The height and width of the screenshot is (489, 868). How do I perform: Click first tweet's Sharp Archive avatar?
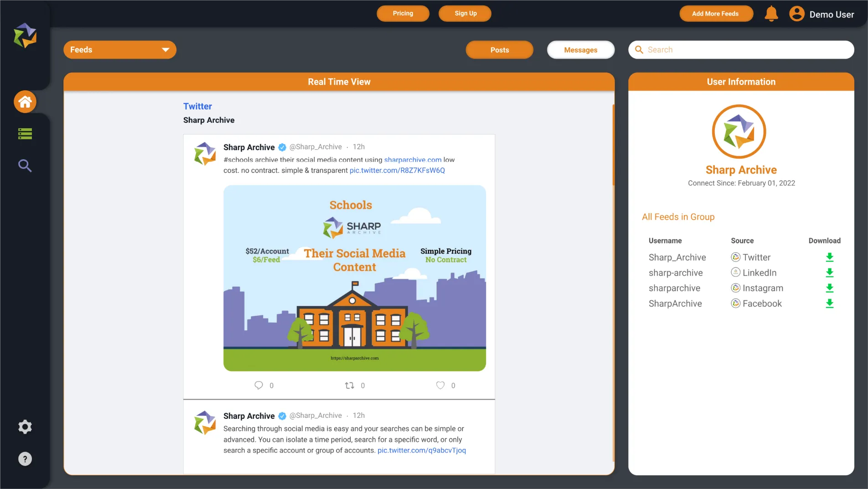[x=205, y=154]
